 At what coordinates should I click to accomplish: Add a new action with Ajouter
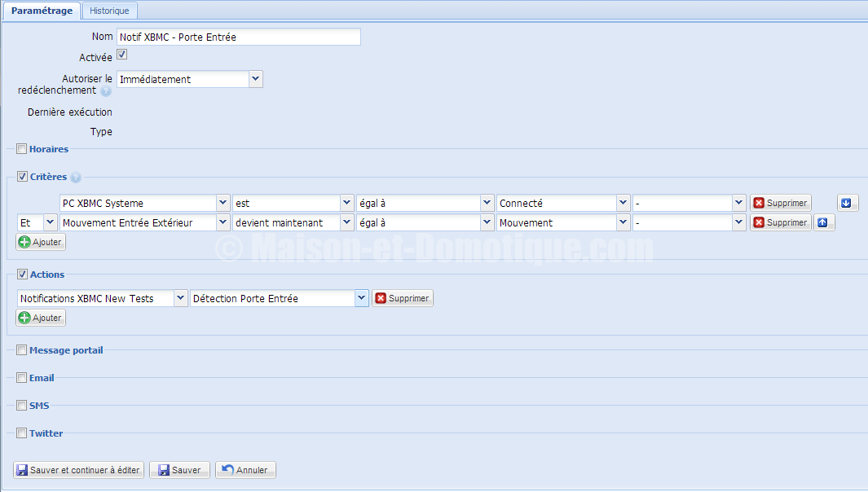pyautogui.click(x=41, y=318)
